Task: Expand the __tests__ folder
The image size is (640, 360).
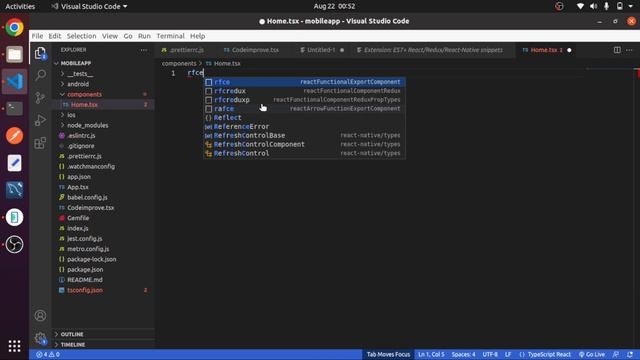Action: click(x=103, y=74)
